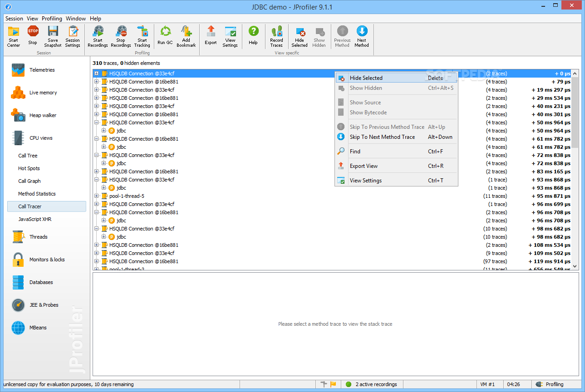
Task: Click the scrollbar up arrow in trace list
Action: [575, 73]
